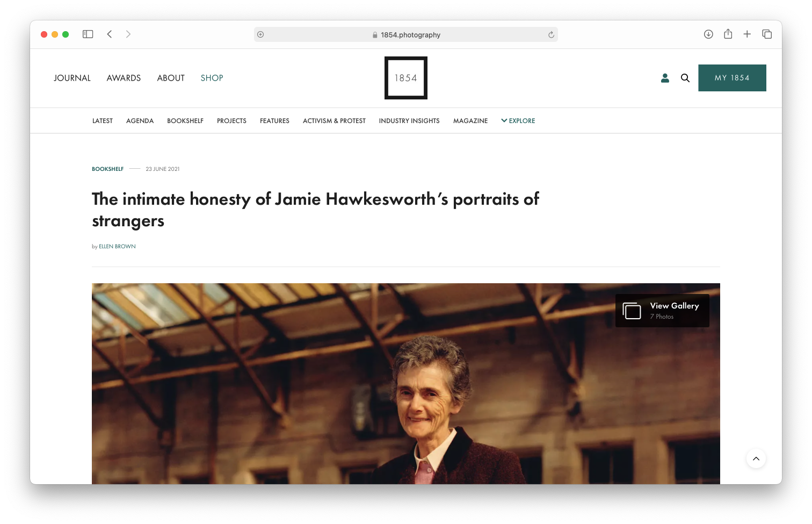Click the privacy report plus icon in address bar
This screenshot has height=524, width=812.
[x=260, y=34]
